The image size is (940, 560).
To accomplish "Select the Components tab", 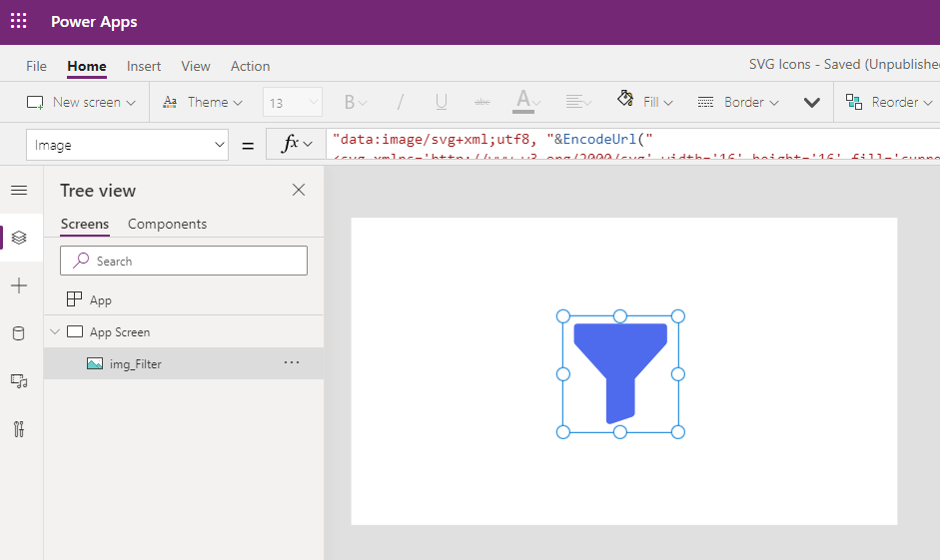I will [167, 224].
